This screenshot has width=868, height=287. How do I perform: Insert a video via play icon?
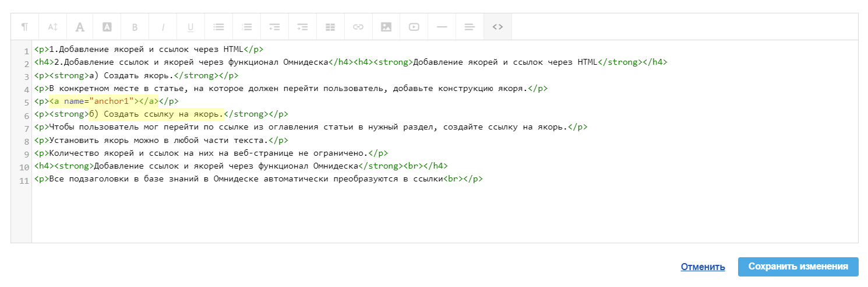pyautogui.click(x=414, y=27)
